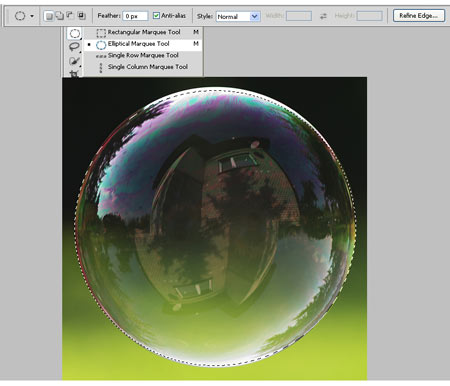Viewport: 450px width, 386px height.
Task: Click the Feather value input field
Action: point(135,16)
